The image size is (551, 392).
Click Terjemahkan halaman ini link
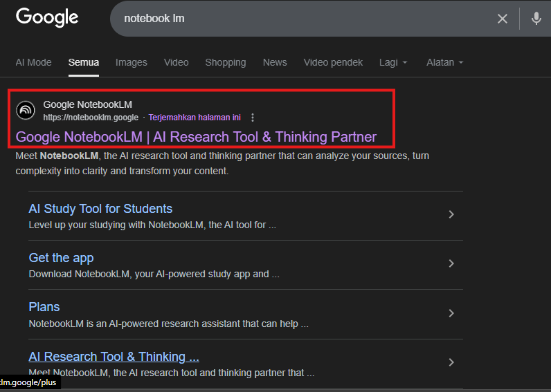(195, 118)
